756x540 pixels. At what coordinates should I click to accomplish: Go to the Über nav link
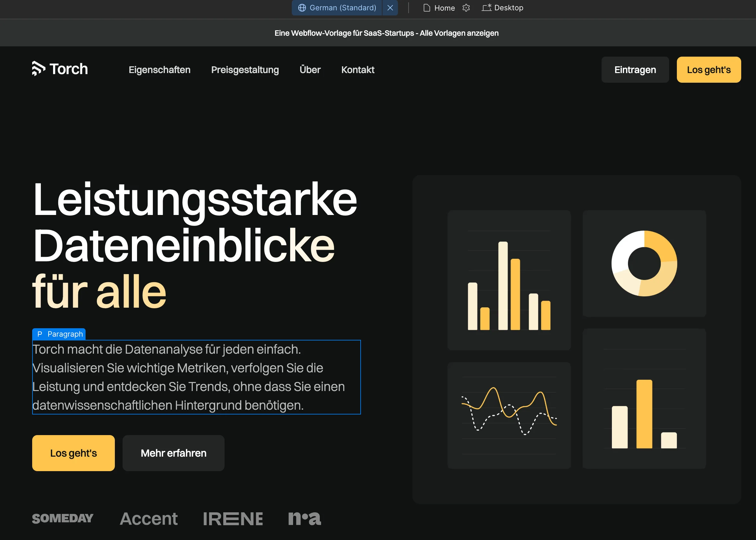[310, 70]
